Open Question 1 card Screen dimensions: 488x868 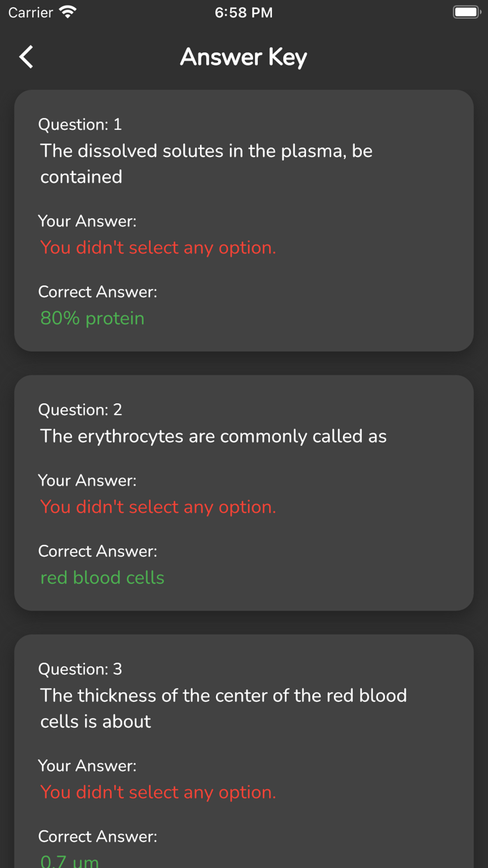[244, 220]
